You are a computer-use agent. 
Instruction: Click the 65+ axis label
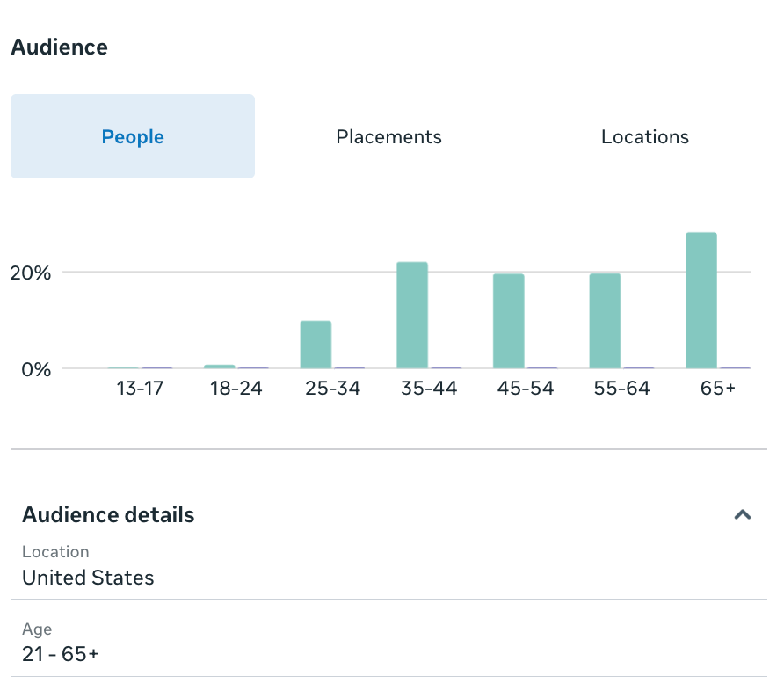717,388
